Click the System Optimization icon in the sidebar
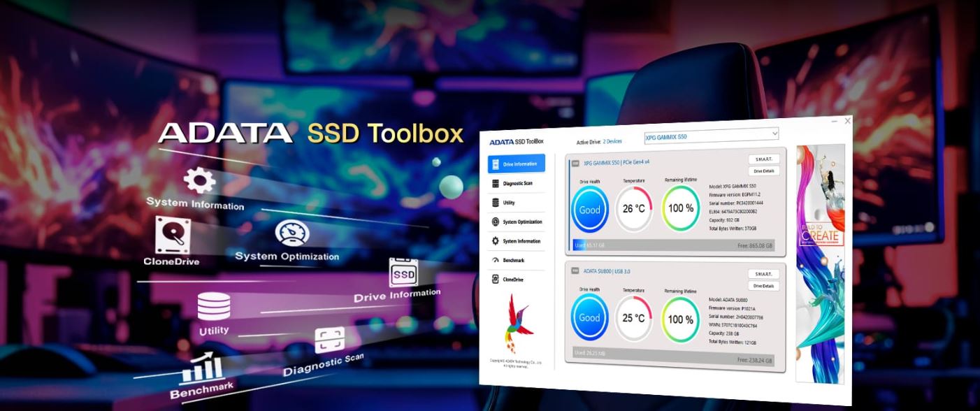 tap(496, 222)
